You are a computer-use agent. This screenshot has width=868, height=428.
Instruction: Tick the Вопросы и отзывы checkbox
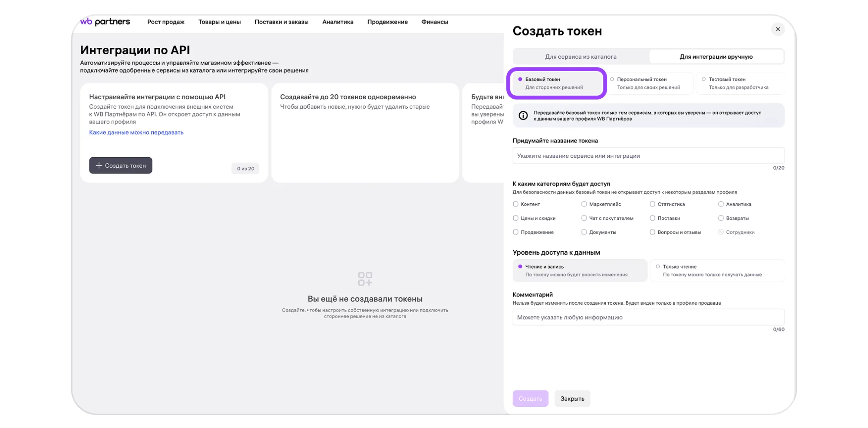click(652, 232)
